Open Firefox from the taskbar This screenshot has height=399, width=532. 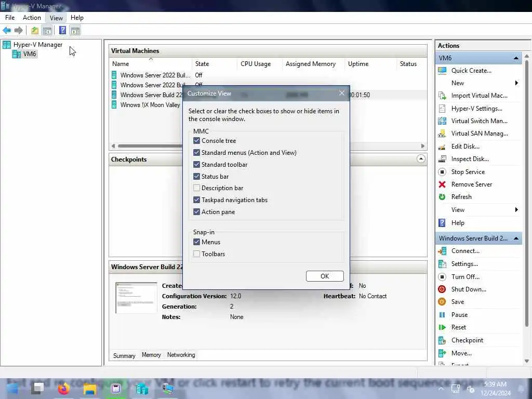point(63,388)
